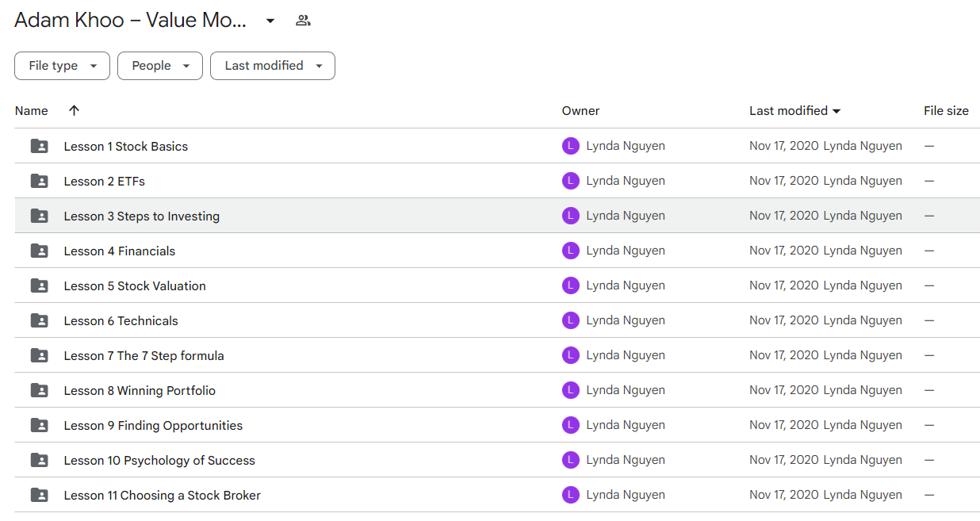The height and width of the screenshot is (521, 980).
Task: Click owner avatar in Lesson 10 Psychology of Success row
Action: (x=571, y=460)
